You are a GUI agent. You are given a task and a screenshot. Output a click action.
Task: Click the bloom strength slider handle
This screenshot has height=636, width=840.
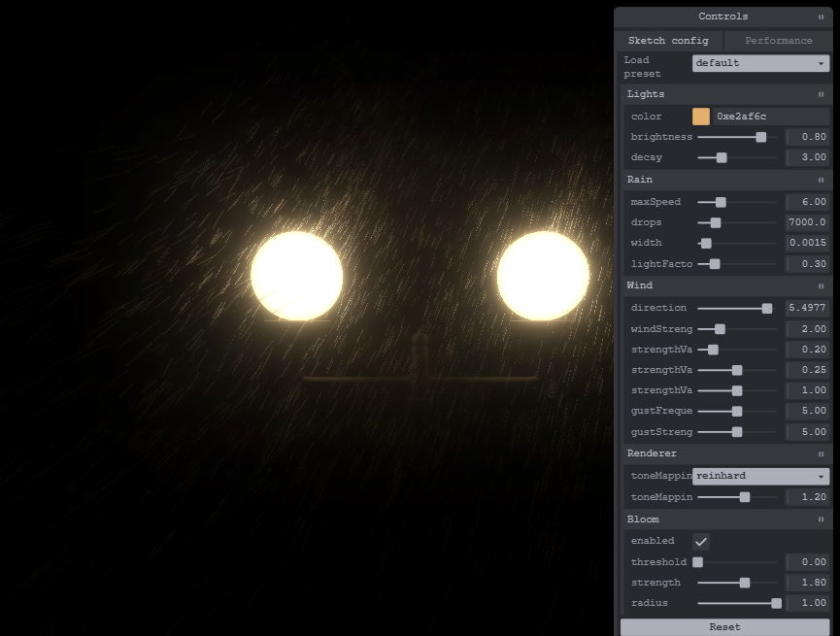[745, 583]
